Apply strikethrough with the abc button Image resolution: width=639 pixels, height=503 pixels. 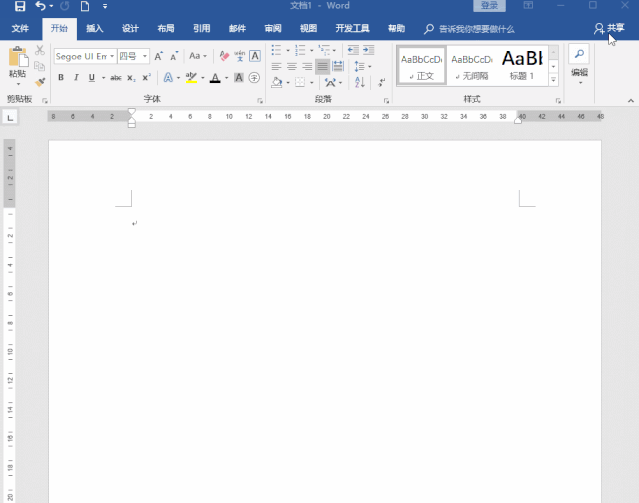tap(116, 78)
